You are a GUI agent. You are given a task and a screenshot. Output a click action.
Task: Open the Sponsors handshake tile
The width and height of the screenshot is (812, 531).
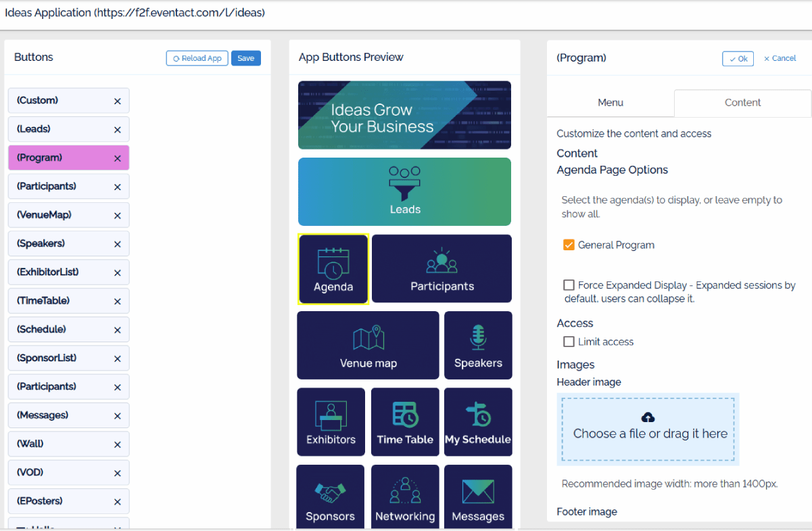(x=330, y=498)
